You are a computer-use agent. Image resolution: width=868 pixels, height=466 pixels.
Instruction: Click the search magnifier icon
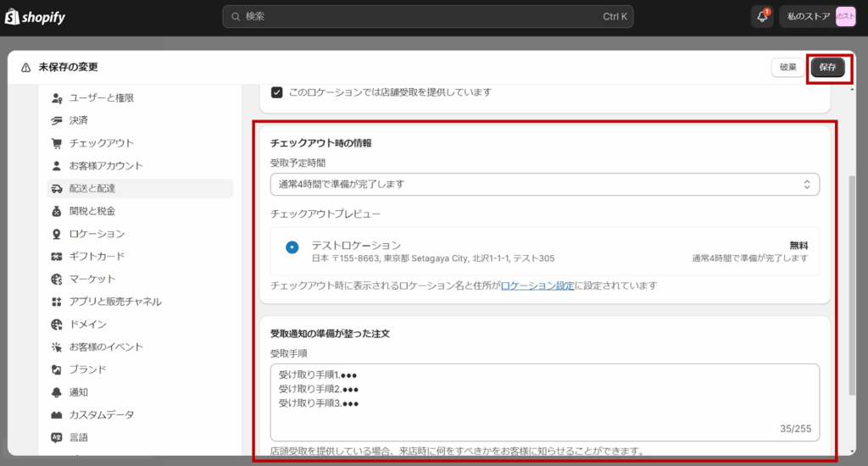click(236, 17)
